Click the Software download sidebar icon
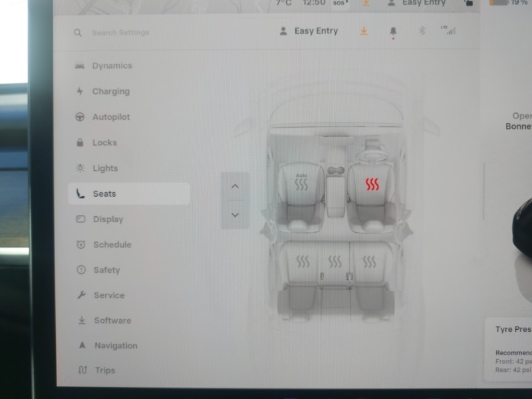Viewport: 532px width, 399px height. click(80, 321)
